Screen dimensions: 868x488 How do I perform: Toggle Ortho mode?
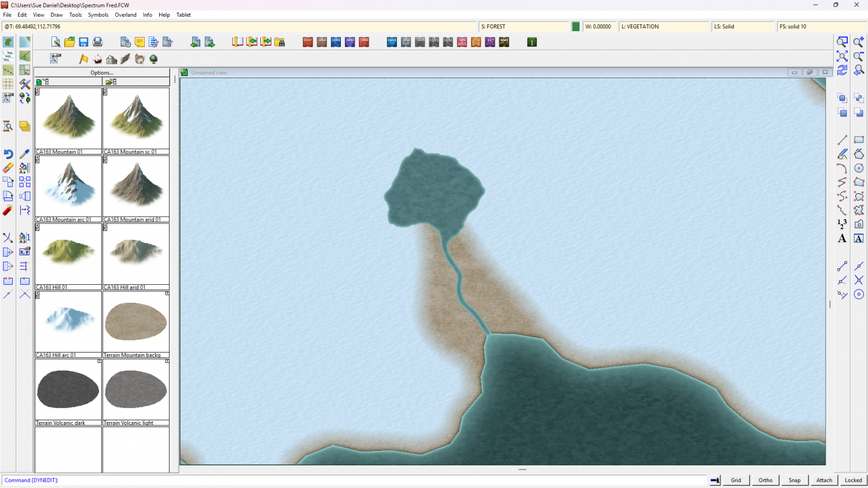pos(765,480)
